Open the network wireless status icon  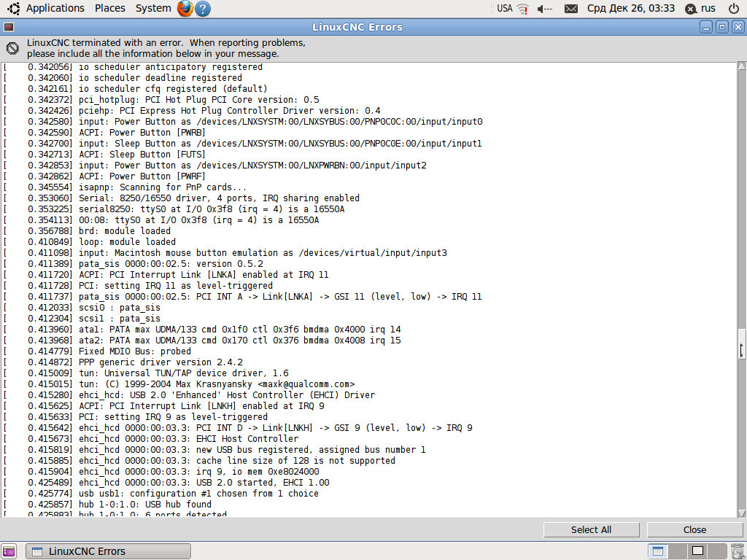523,9
